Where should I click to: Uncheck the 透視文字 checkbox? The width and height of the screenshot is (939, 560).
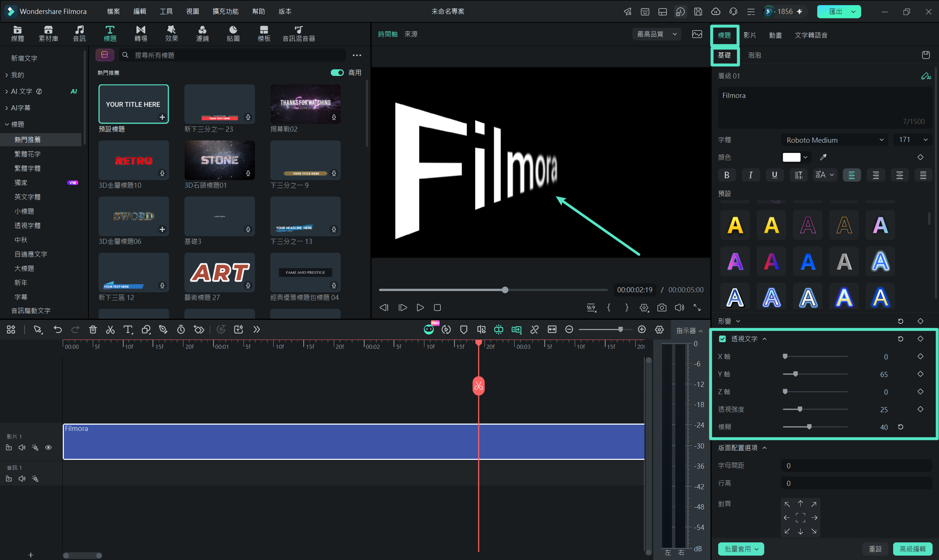(x=722, y=339)
